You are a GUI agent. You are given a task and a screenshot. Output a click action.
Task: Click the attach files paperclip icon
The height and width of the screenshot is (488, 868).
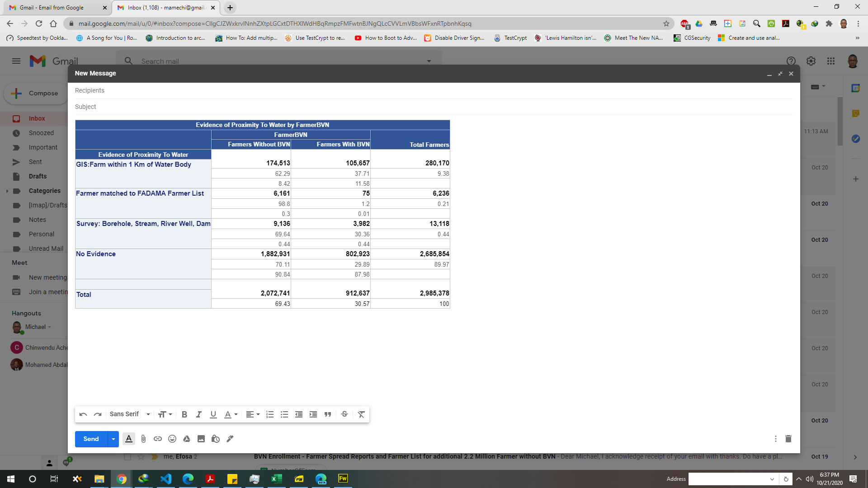[143, 439]
